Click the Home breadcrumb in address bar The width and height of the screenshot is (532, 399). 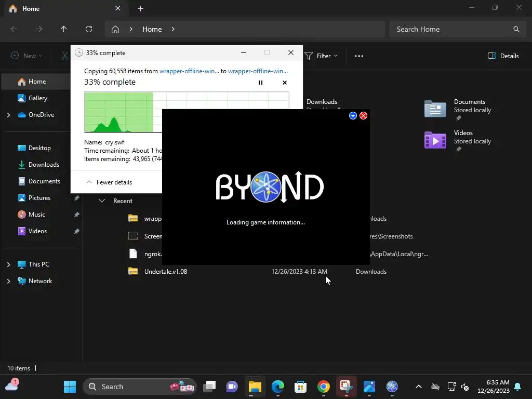(152, 29)
